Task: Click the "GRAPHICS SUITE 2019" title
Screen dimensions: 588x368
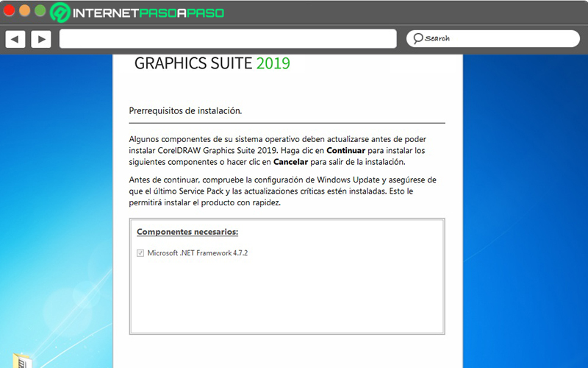Action: 212,63
